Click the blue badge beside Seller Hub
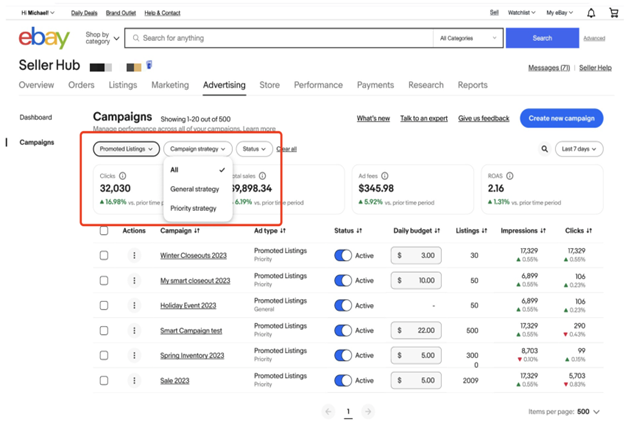The width and height of the screenshot is (625, 432). 149,65
